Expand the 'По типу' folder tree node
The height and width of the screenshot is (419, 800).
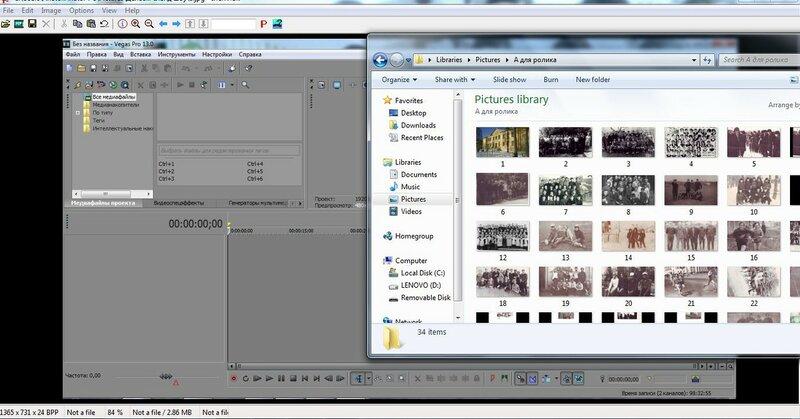pyautogui.click(x=77, y=112)
